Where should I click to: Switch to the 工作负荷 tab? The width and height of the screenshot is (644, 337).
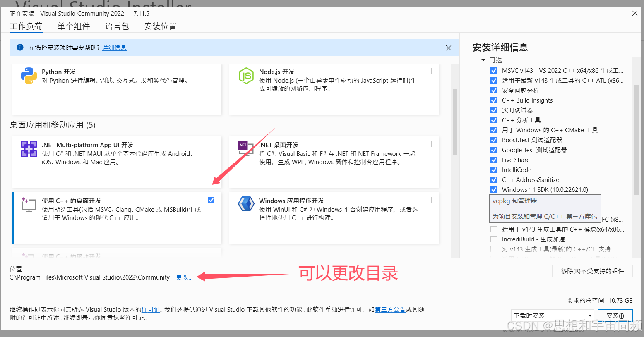(x=26, y=26)
